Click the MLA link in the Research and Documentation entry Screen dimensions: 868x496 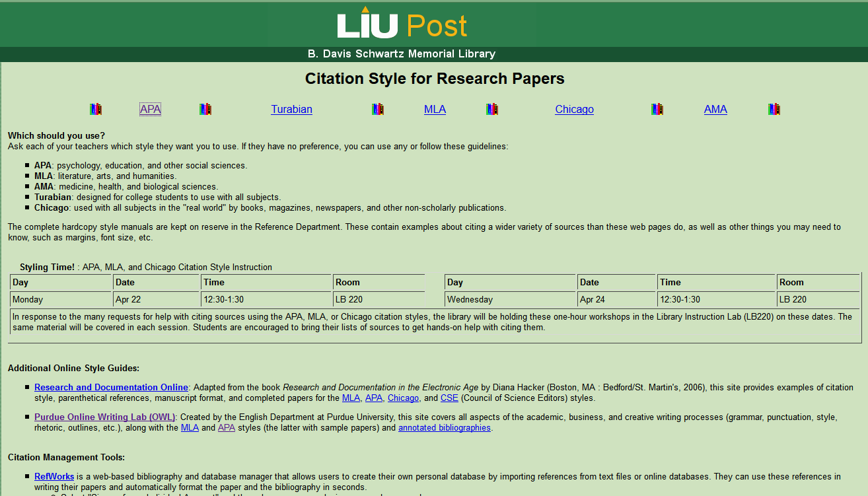(351, 398)
